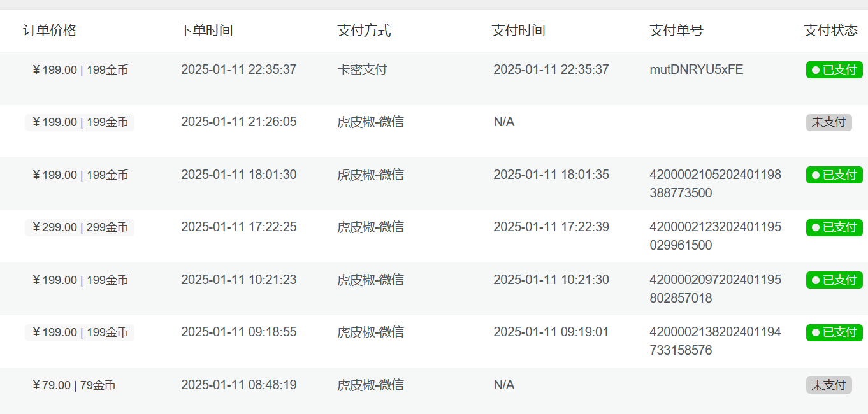Click 未支付 badge for ¥79.00 order
Screen dimensions: 868x414
[x=829, y=385]
